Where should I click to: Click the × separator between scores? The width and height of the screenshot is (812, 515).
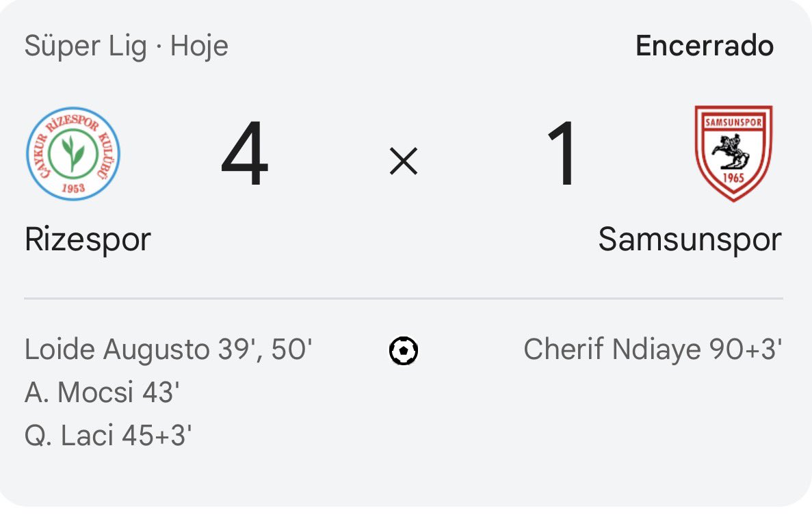(x=404, y=162)
